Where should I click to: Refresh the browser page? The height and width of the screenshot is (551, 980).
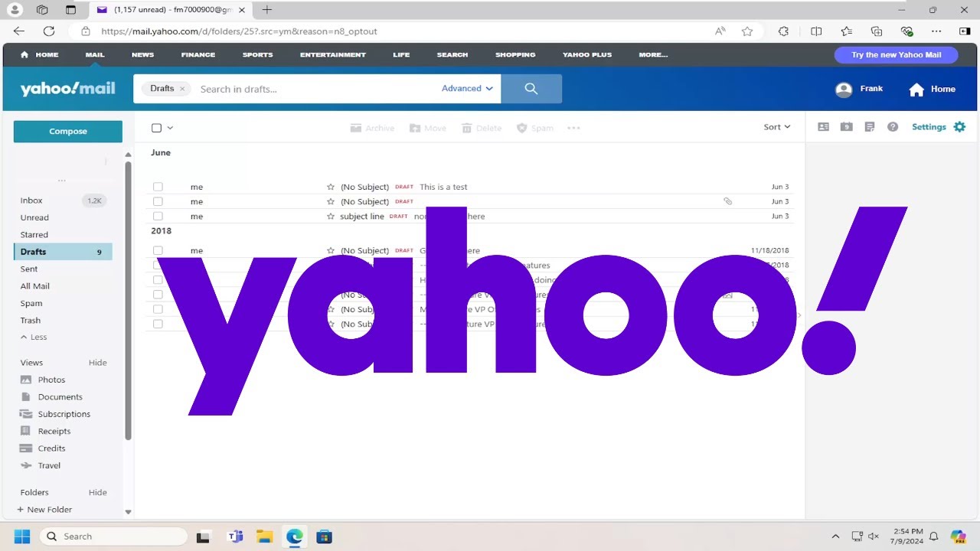pos(49,31)
